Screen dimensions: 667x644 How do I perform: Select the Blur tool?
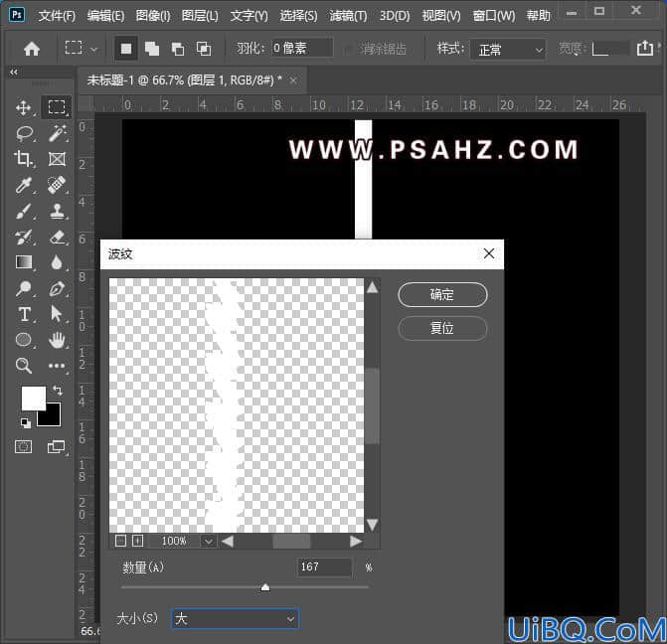point(57,262)
